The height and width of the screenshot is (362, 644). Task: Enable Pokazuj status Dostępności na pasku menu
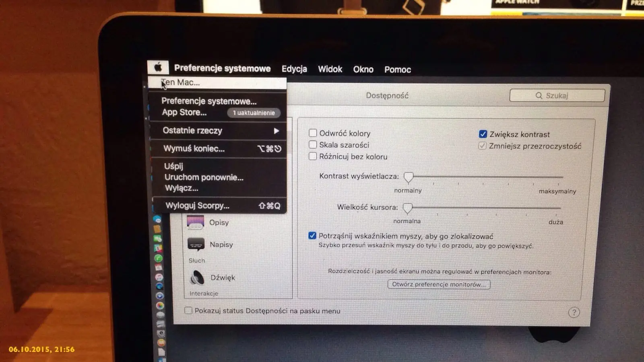pyautogui.click(x=188, y=311)
